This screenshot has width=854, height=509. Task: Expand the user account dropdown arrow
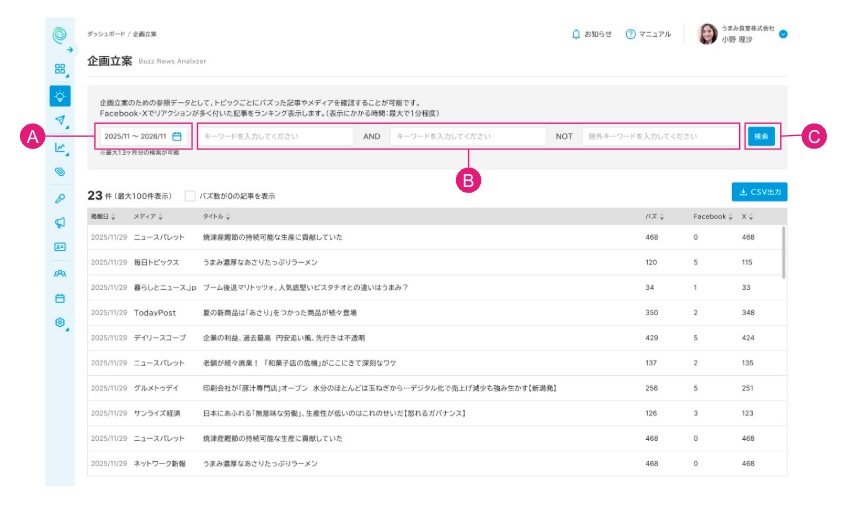click(783, 34)
